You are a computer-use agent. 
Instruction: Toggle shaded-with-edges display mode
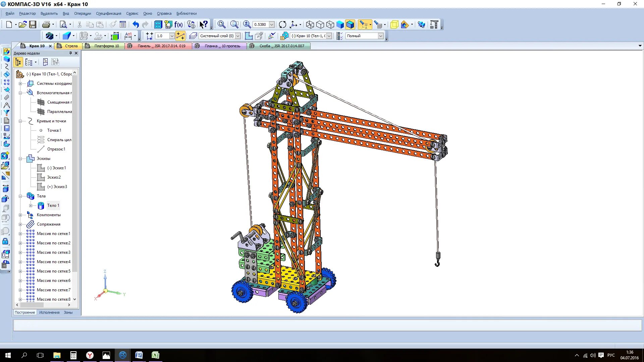(350, 24)
